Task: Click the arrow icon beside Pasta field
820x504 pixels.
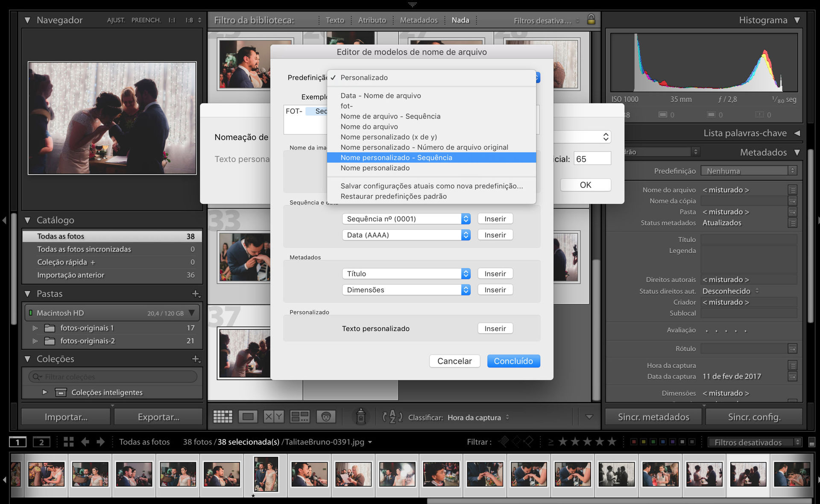Action: tap(793, 212)
